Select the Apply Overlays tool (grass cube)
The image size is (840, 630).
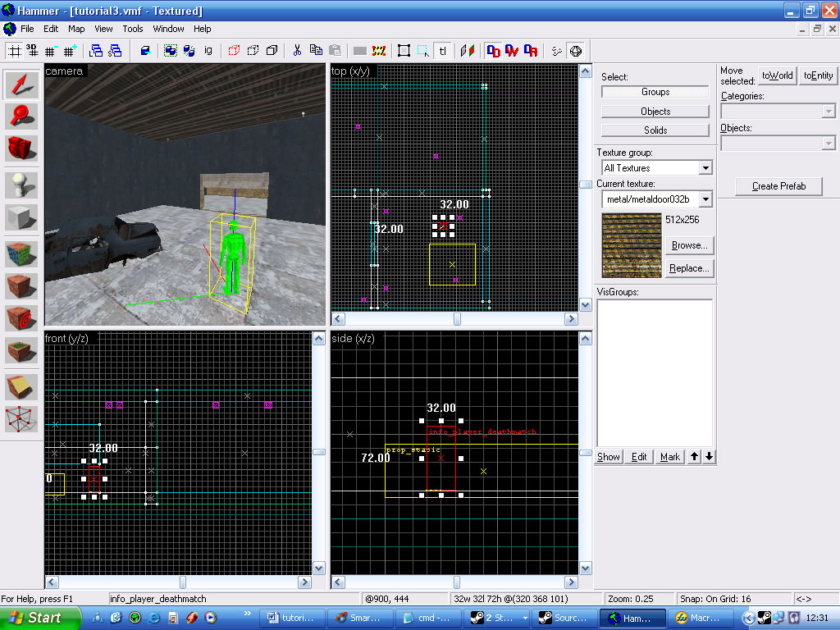click(x=21, y=350)
